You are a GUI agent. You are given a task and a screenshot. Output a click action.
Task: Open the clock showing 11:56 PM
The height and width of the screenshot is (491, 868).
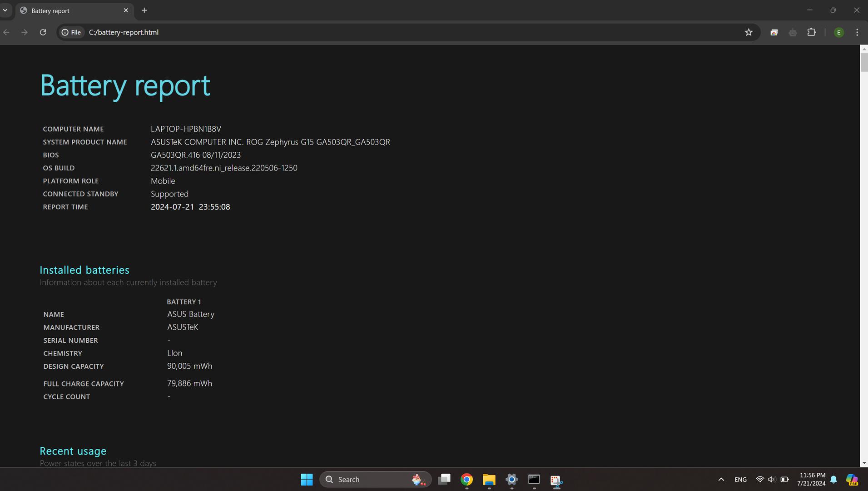811,480
